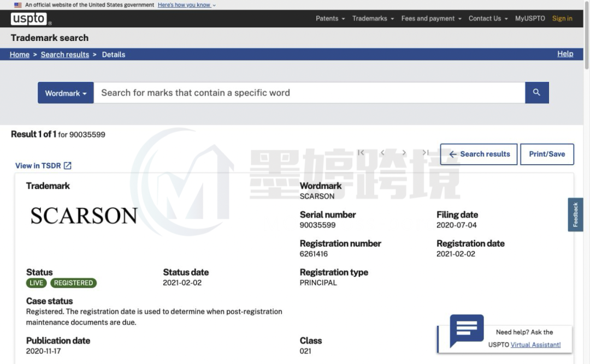590x364 pixels.
Task: Go to the previous result arrow
Action: (x=382, y=152)
